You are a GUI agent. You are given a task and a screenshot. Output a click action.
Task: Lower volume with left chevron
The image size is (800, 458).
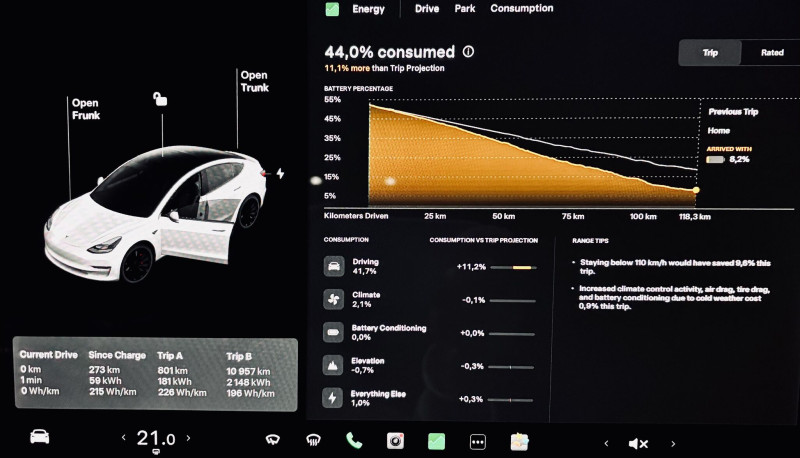point(606,444)
